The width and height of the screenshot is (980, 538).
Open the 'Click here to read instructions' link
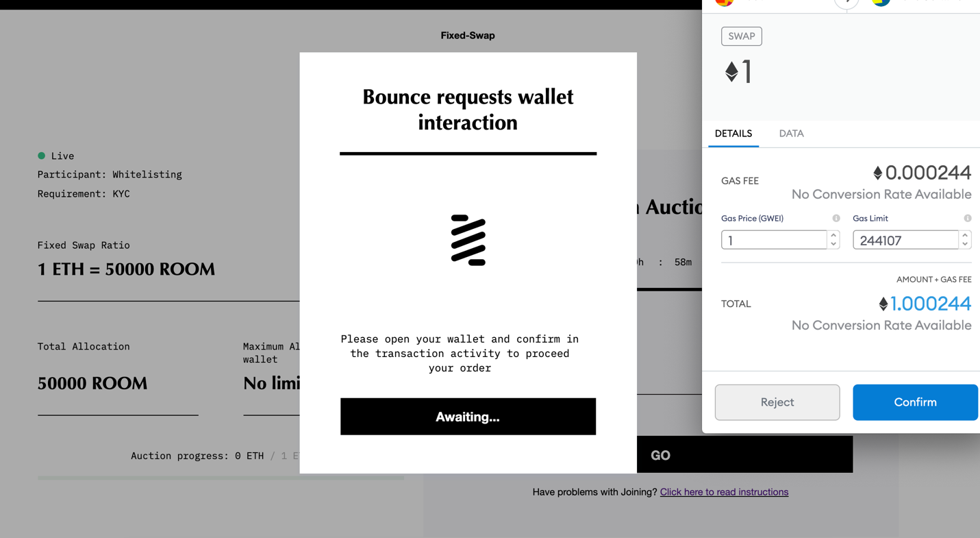point(724,492)
